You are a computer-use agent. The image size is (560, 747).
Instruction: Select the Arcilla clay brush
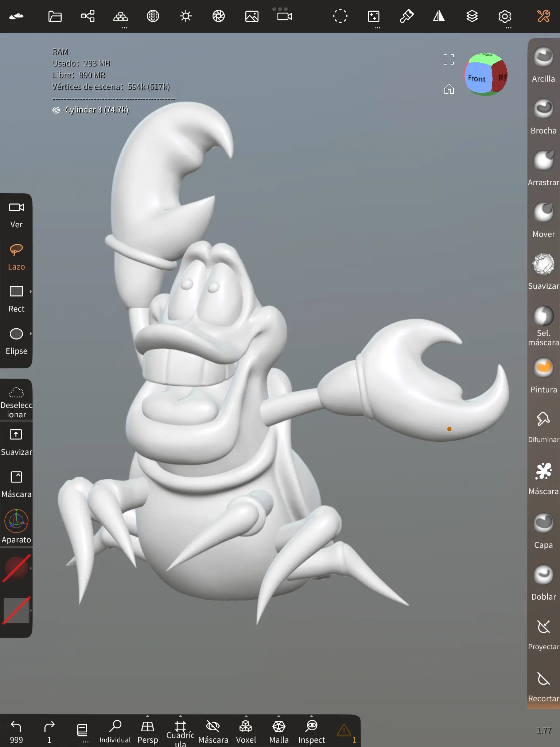pyautogui.click(x=543, y=65)
